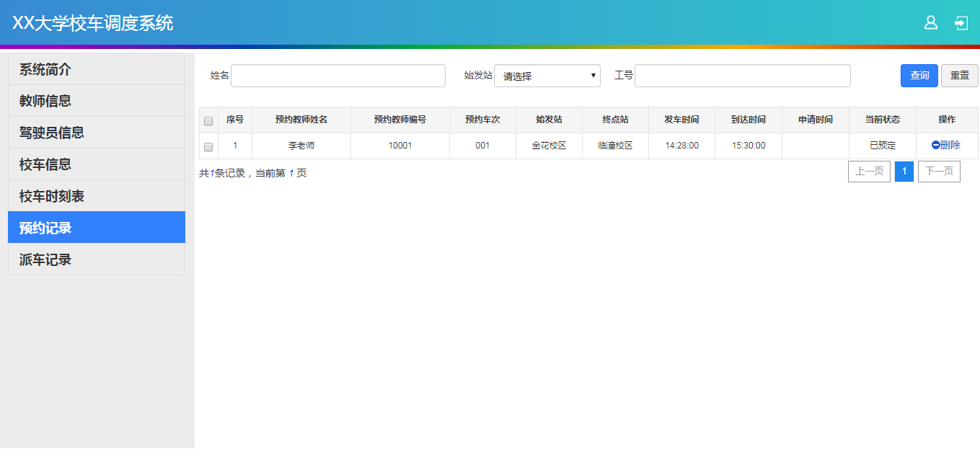Click the XX大学校车调度系统 title
980x475 pixels.
[x=93, y=23]
